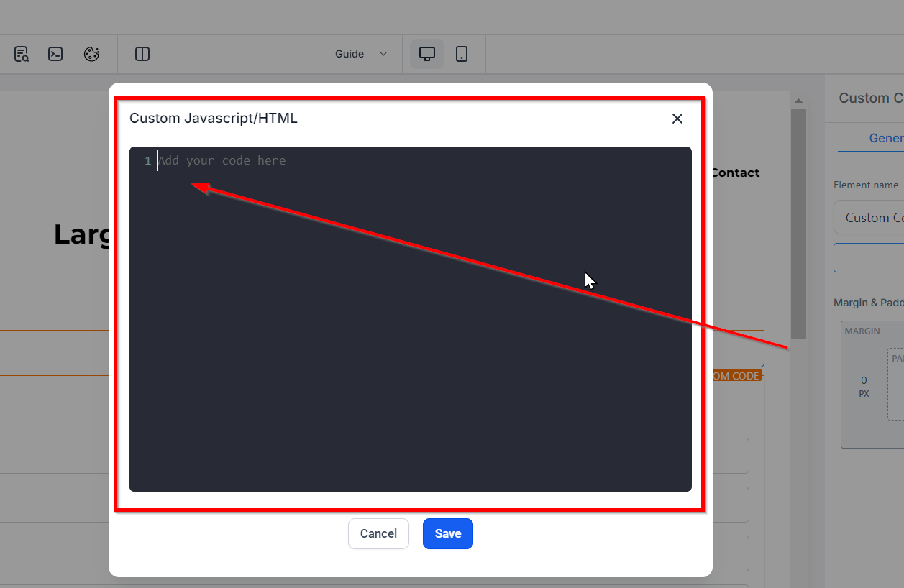Open the Contact navigation link

click(x=735, y=173)
